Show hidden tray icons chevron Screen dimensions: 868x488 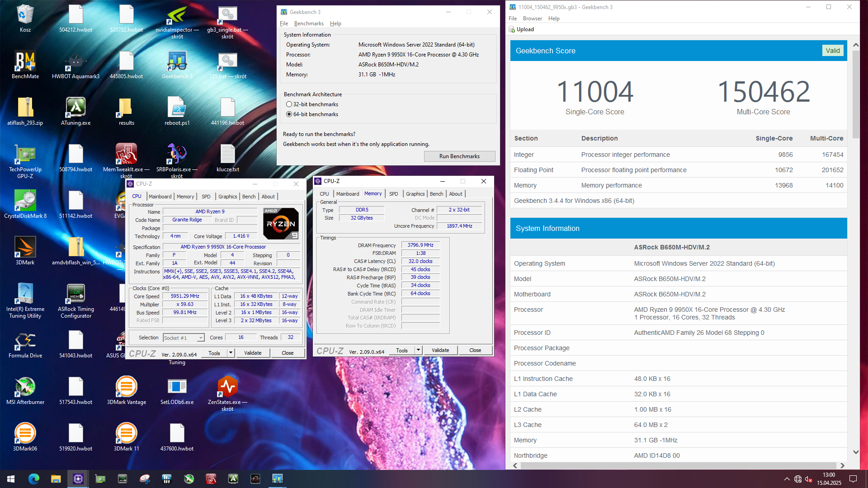787,479
